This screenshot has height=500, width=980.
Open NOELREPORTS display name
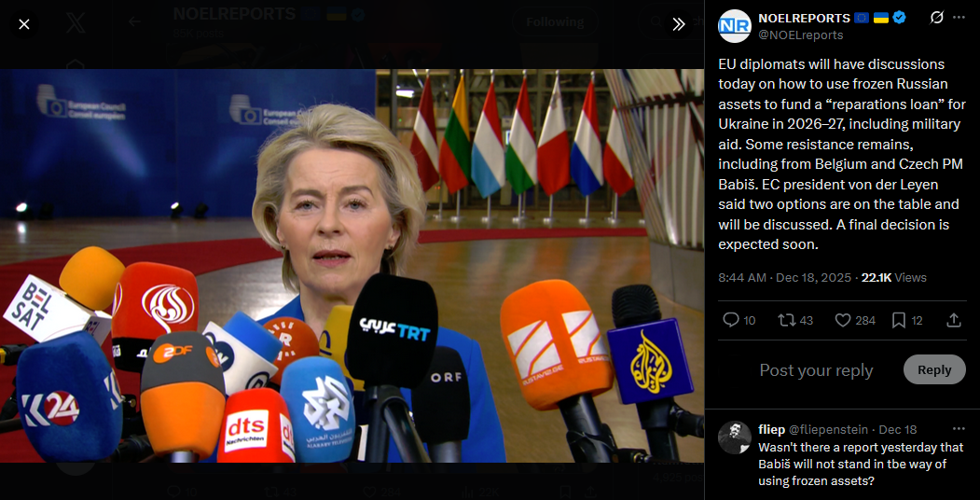click(804, 18)
